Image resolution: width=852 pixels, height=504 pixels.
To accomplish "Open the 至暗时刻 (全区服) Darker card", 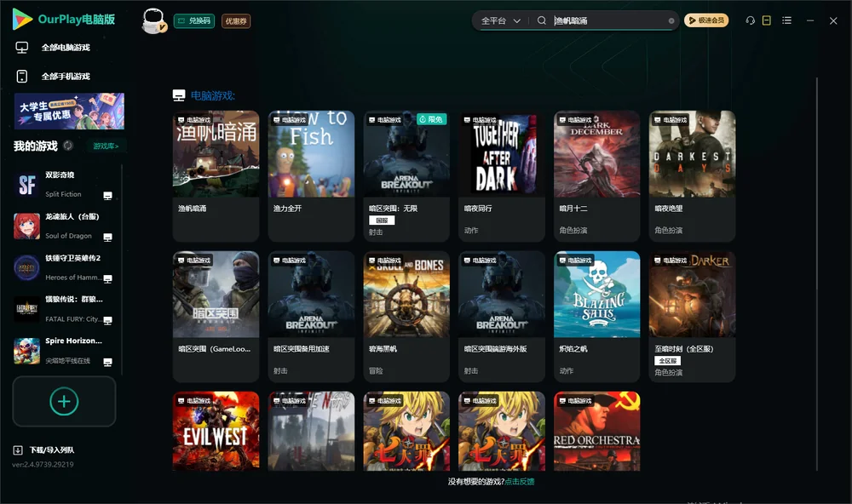I will coord(692,317).
